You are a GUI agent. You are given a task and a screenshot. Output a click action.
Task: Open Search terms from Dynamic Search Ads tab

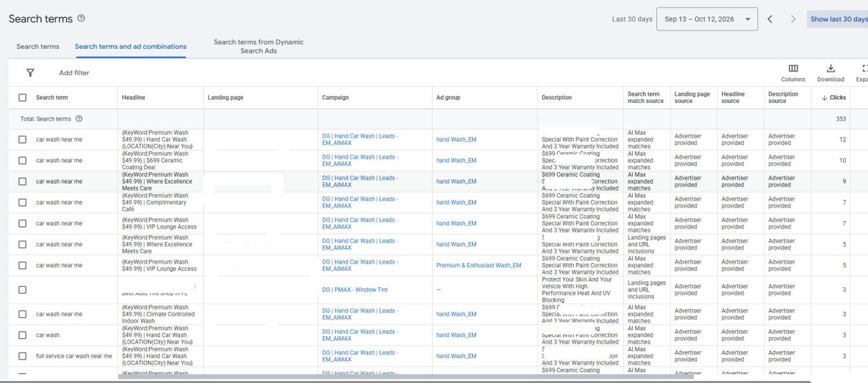tap(258, 46)
